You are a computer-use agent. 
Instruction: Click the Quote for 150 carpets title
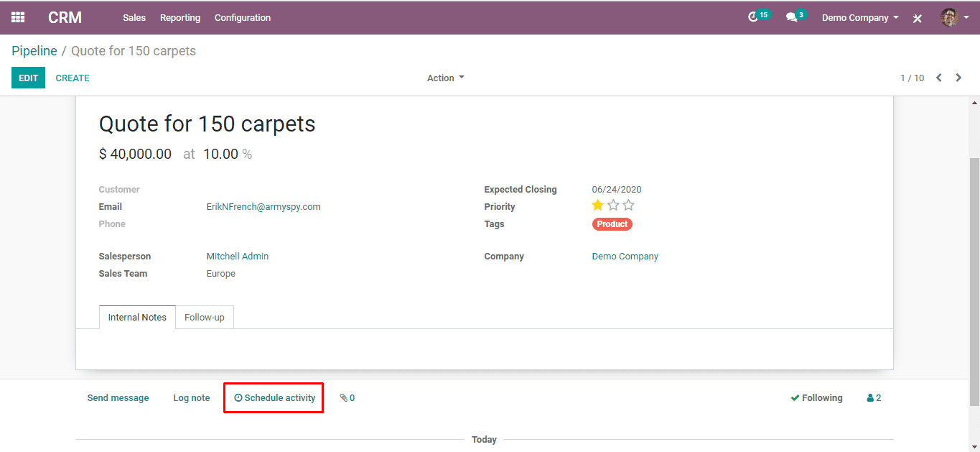pyautogui.click(x=207, y=124)
